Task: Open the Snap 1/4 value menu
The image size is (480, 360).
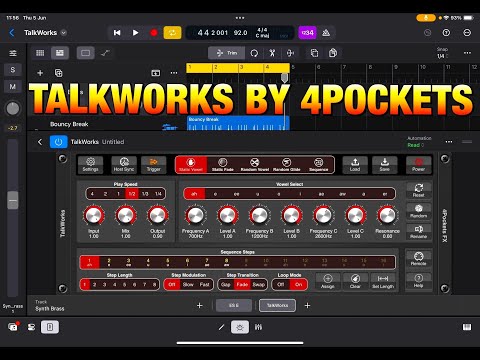Action: coord(442,56)
